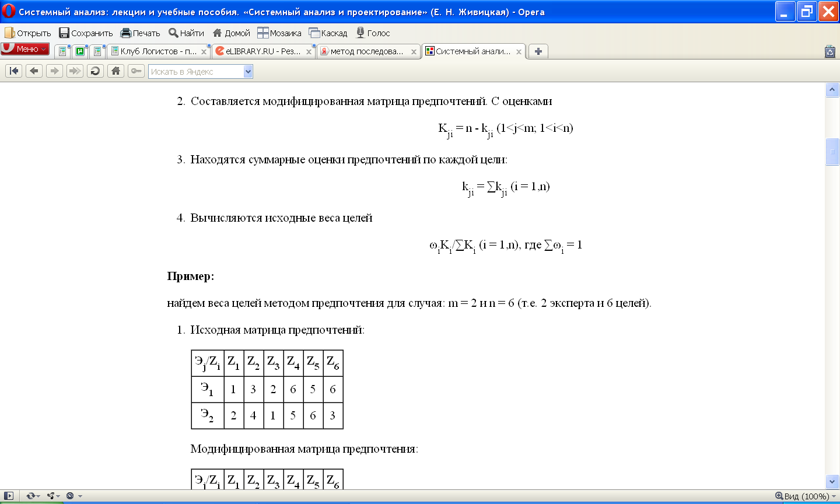Click the Открыть (Open) toolbar button

28,33
